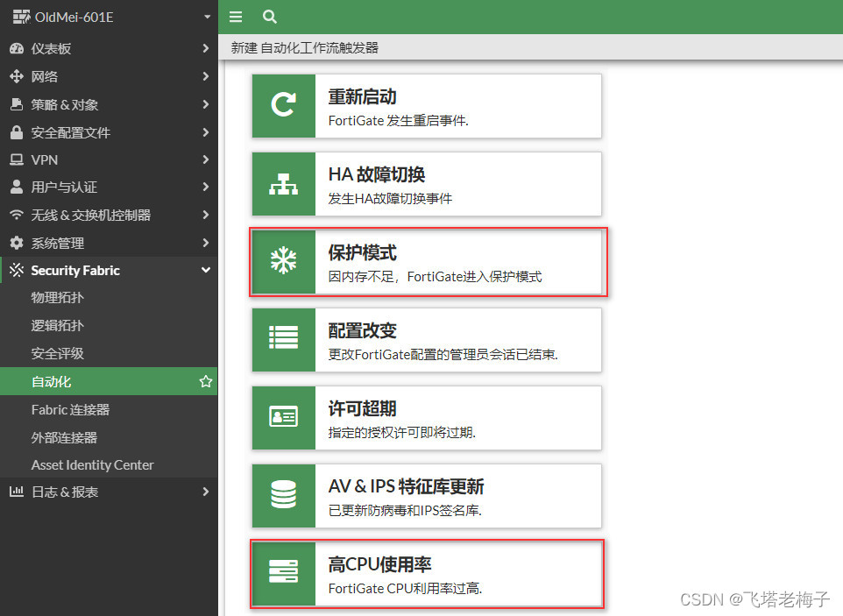
Task: Expand the 策略 & 对象 chevron
Action: coord(205,104)
